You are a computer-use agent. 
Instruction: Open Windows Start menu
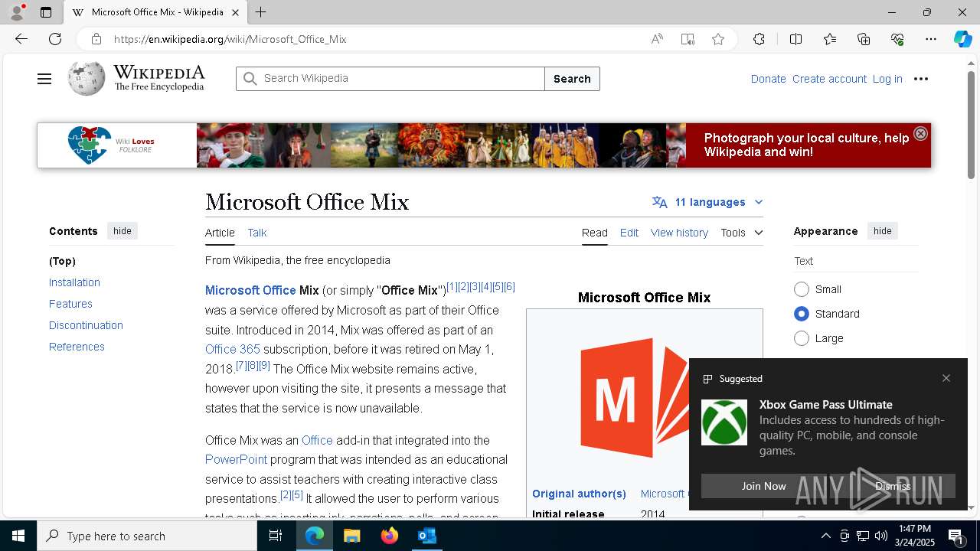(18, 536)
